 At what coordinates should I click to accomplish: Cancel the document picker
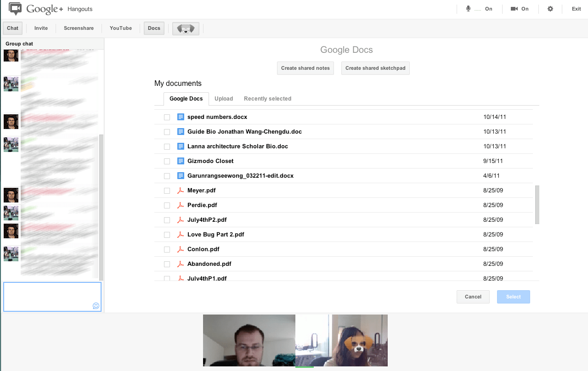point(473,297)
